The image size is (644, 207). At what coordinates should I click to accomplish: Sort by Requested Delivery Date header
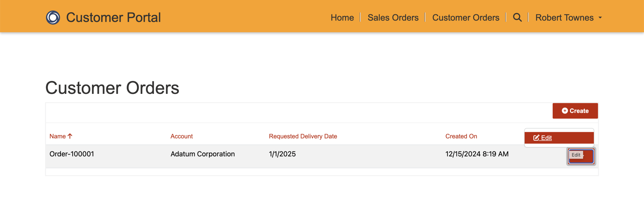pyautogui.click(x=303, y=136)
